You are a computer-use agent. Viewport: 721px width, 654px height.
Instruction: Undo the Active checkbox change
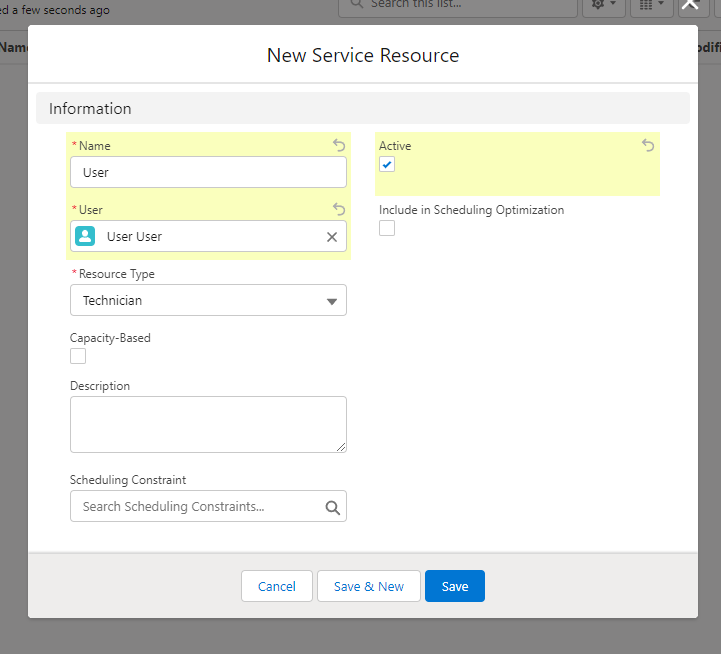point(648,145)
